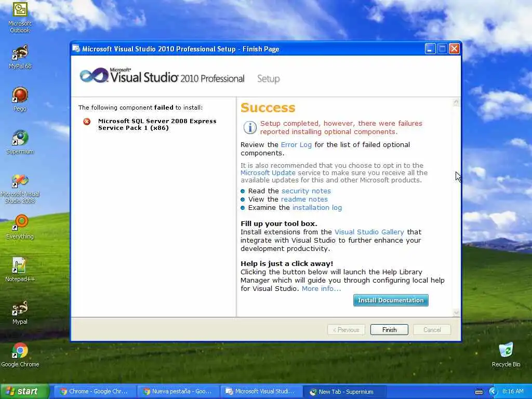This screenshot has height=399, width=532.
Task: Select the Pego desktop shortcut
Action: click(20, 99)
